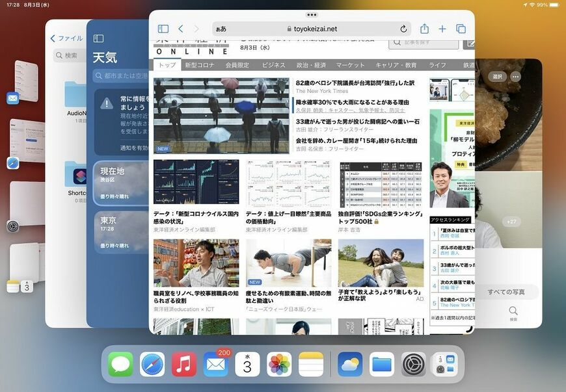Expand the +27 photo stack
Viewport: 566px width, 392px height.
511,221
